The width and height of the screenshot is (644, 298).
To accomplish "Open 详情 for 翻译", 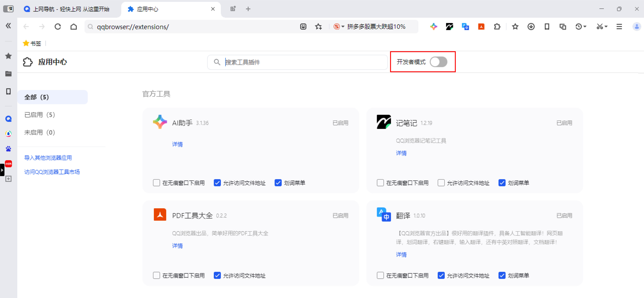I will coord(401,255).
